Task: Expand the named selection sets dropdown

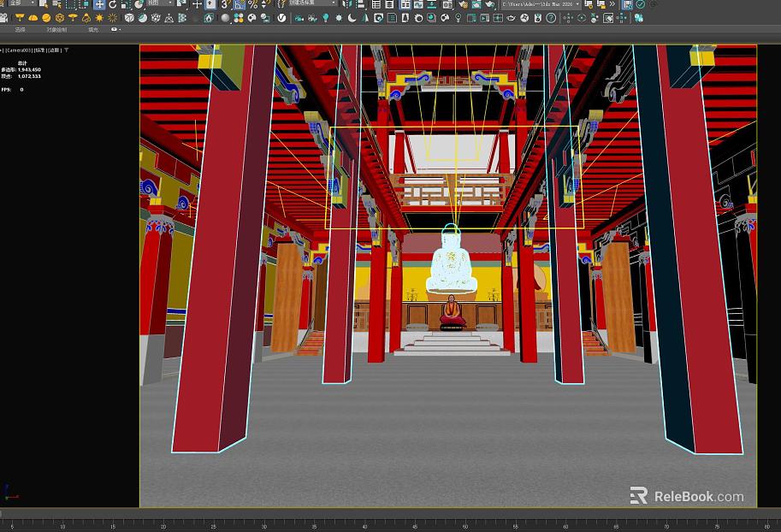Action: (313, 3)
